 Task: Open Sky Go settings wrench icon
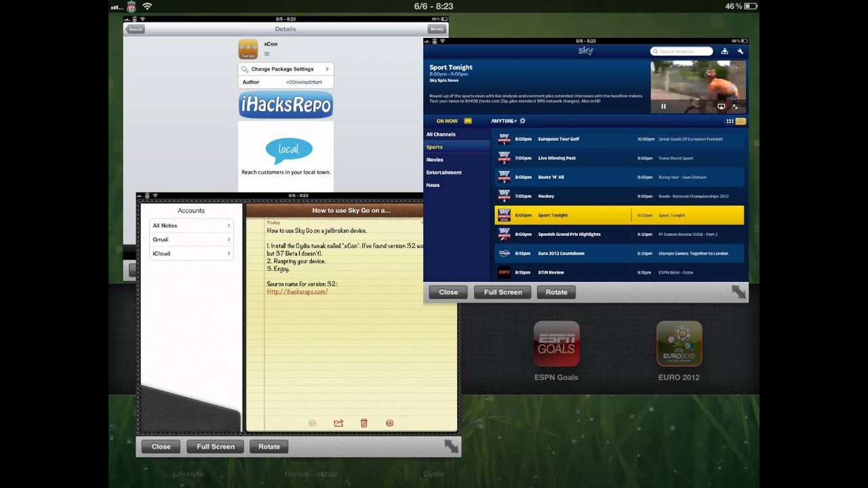tap(740, 52)
